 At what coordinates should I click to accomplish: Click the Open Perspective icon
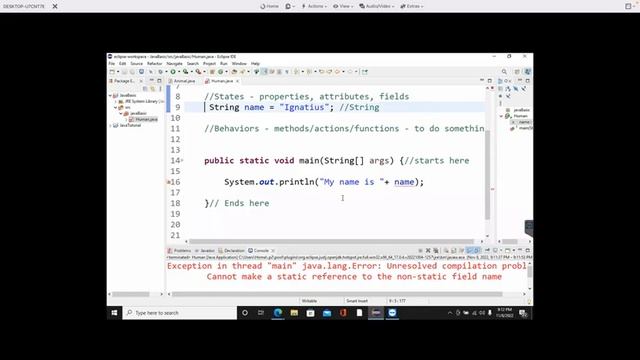[517, 72]
